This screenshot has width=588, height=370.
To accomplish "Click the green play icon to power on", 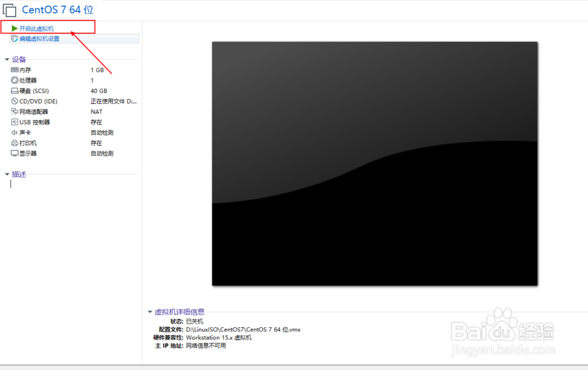I will coord(15,28).
